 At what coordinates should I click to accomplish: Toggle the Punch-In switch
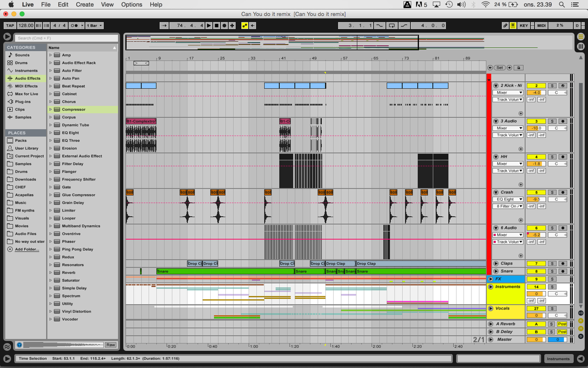(380, 26)
